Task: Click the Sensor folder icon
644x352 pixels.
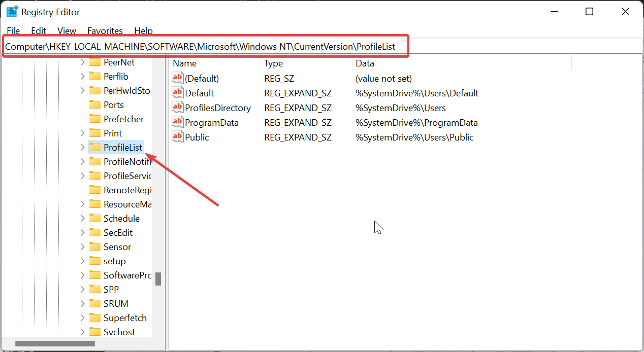Action: [x=95, y=247]
